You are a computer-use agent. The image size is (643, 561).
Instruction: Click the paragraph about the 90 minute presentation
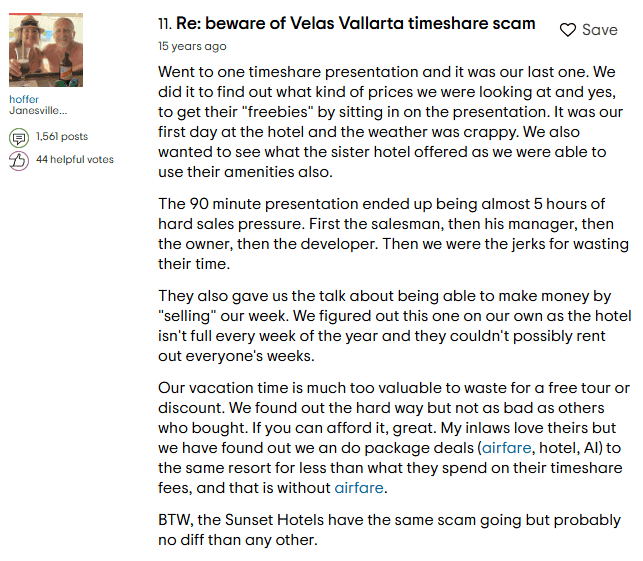[x=393, y=234]
